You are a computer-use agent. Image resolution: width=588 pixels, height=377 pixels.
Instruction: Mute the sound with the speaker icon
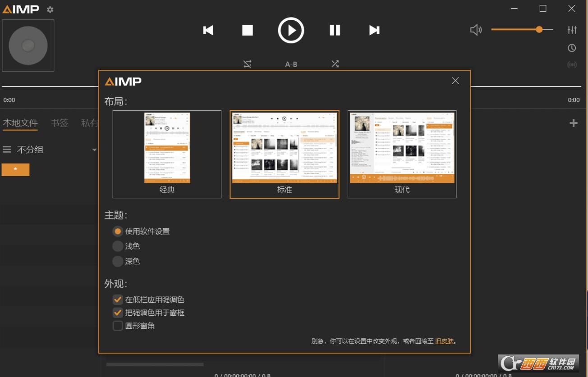tap(476, 30)
